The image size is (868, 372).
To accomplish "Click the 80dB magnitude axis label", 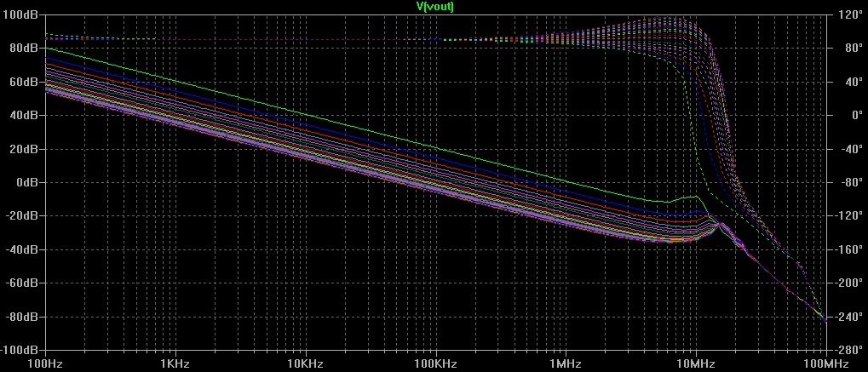I will [x=23, y=49].
